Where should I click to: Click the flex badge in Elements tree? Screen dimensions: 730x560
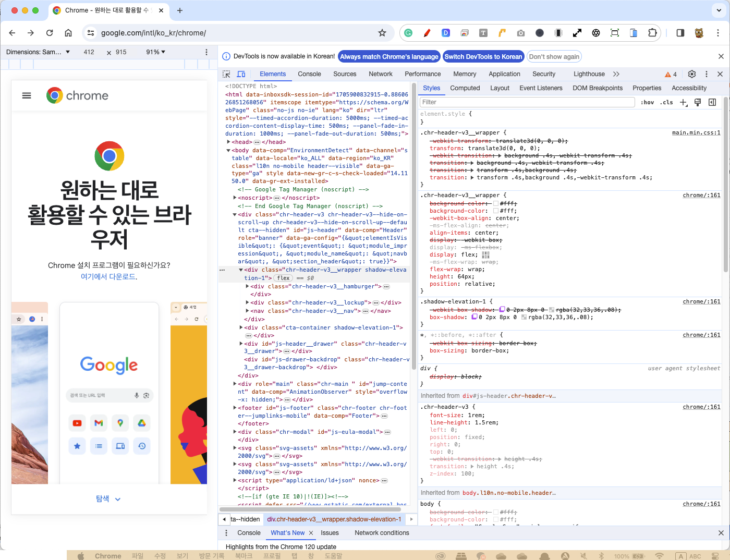pyautogui.click(x=283, y=278)
